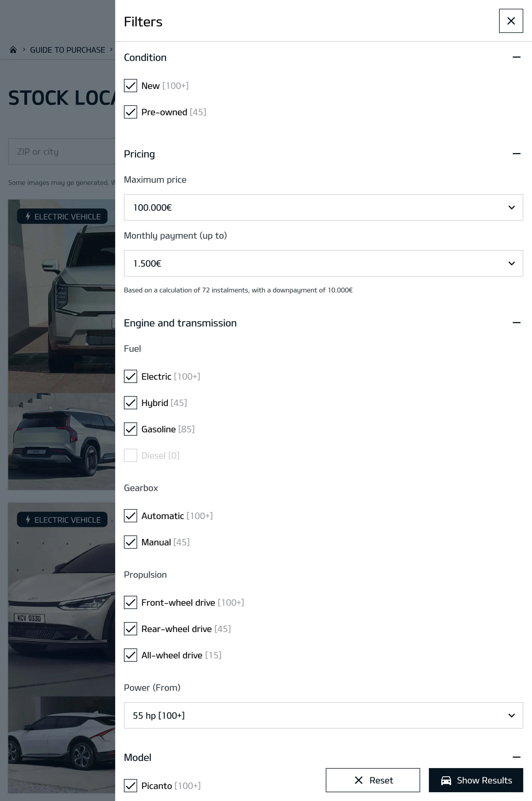532x801 pixels.
Task: Uncheck the Pre-owned condition filter
Action: [130, 112]
